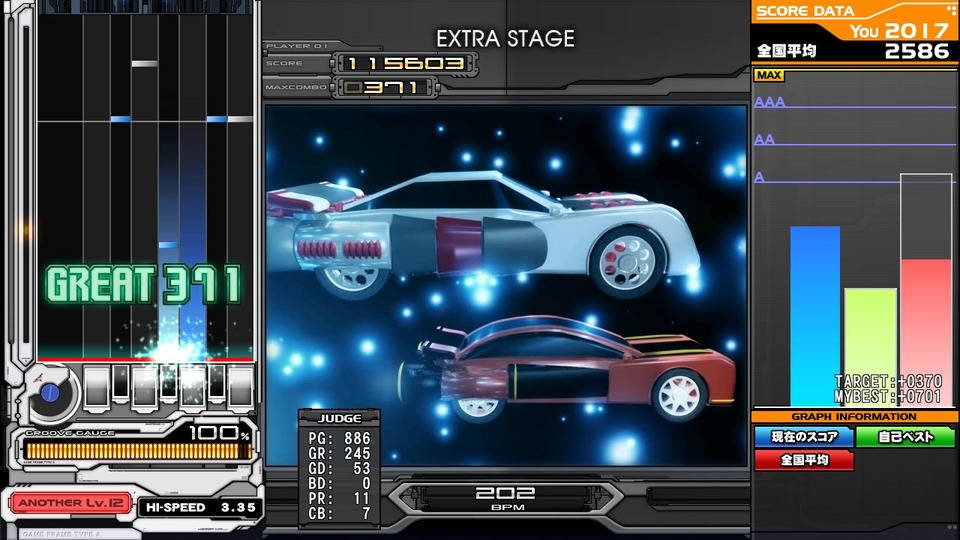The width and height of the screenshot is (960, 540).
Task: Click the TARGET:+0370 text
Action: 888,381
